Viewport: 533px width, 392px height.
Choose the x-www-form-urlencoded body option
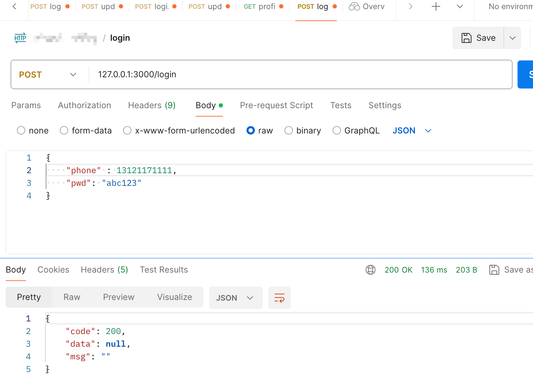pos(127,131)
